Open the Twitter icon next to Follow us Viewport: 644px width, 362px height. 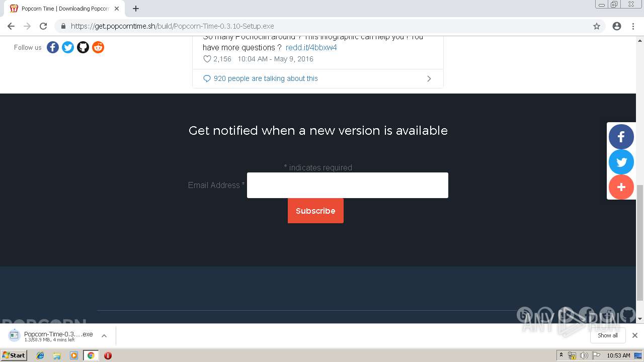(x=68, y=47)
